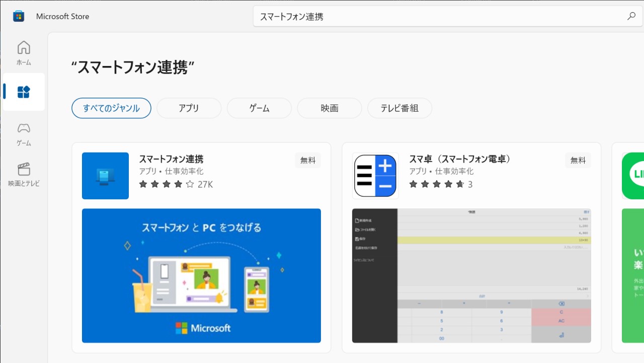The image size is (644, 363).
Task: Filter results by 映画
Action: click(330, 108)
